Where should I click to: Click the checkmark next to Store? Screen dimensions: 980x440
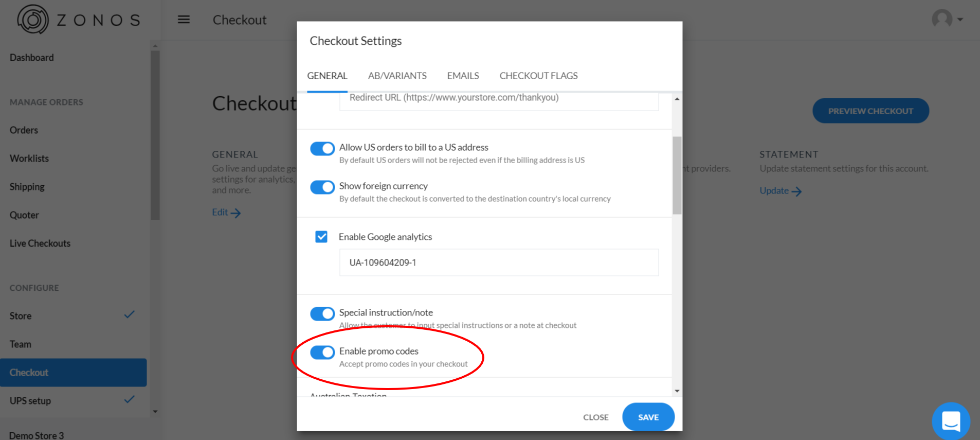130,314
